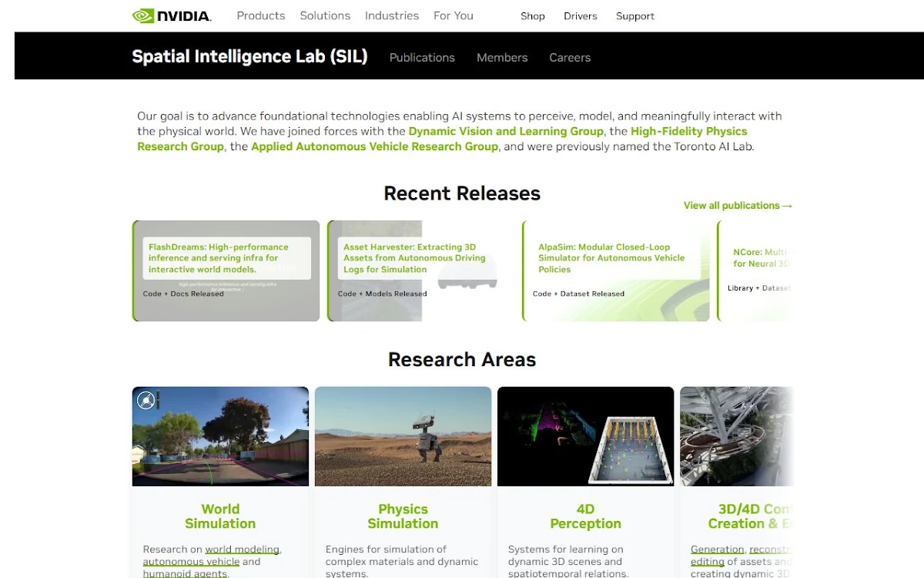Click the steering wheel icon on driving image
924x578 pixels.
(146, 400)
